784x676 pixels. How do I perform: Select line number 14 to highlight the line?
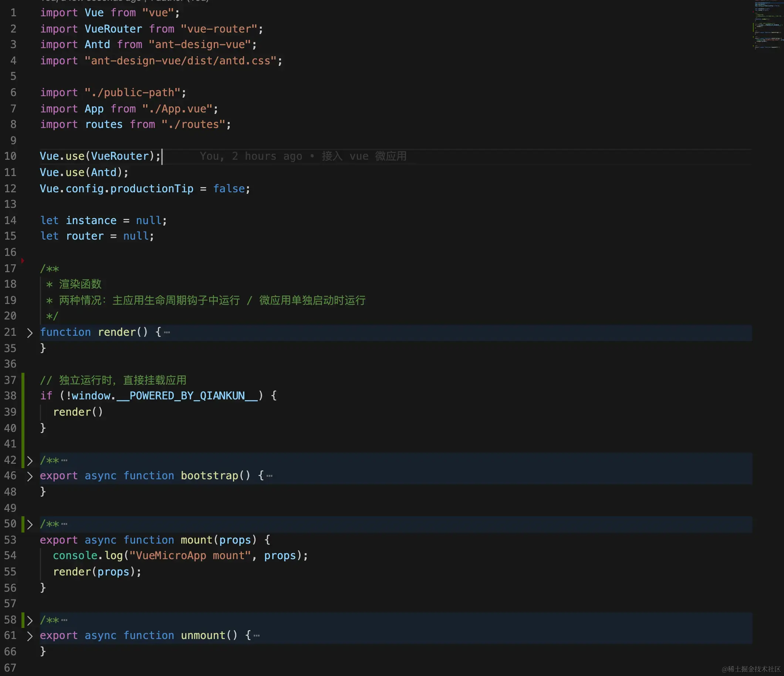[x=10, y=220]
